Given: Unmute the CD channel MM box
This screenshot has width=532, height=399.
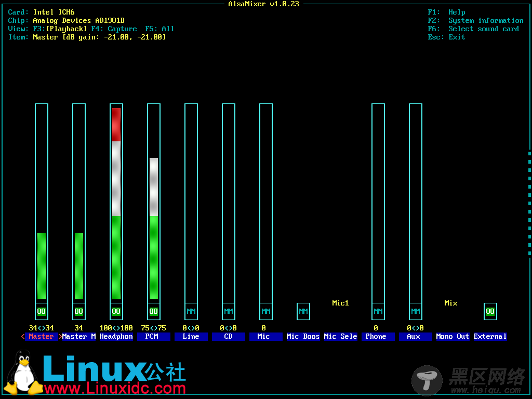Looking at the screenshot, I should pos(229,312).
